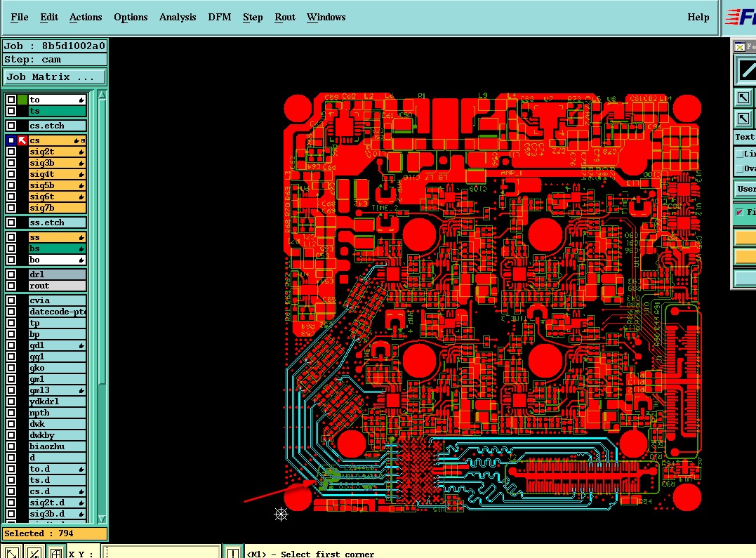This screenshot has width=756, height=558.
Task: Click the grid window icon beside X Y
Action: click(56, 552)
